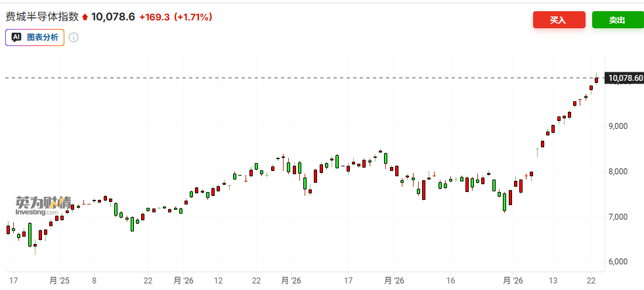Click the 9,000 price axis label
The width and height of the screenshot is (644, 290).
point(618,126)
